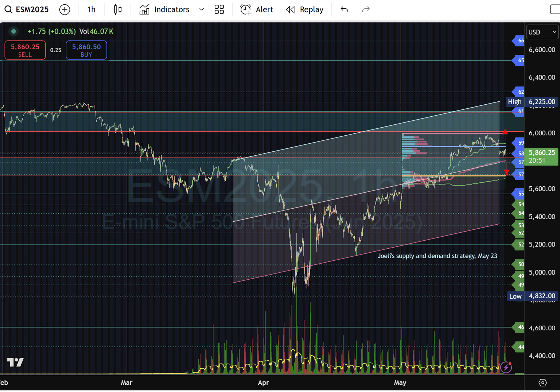Viewport: 560px width, 392px height.
Task: Open the 1h timeframe selector
Action: [91, 9]
